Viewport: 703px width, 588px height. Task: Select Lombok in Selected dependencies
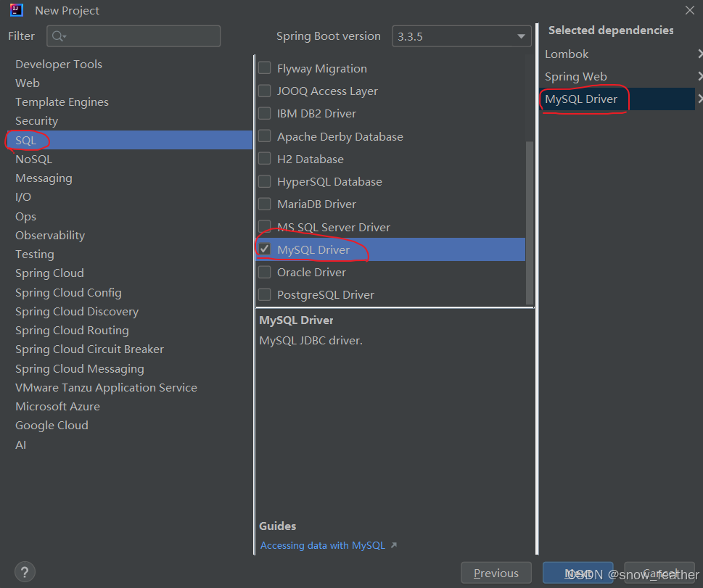point(567,54)
